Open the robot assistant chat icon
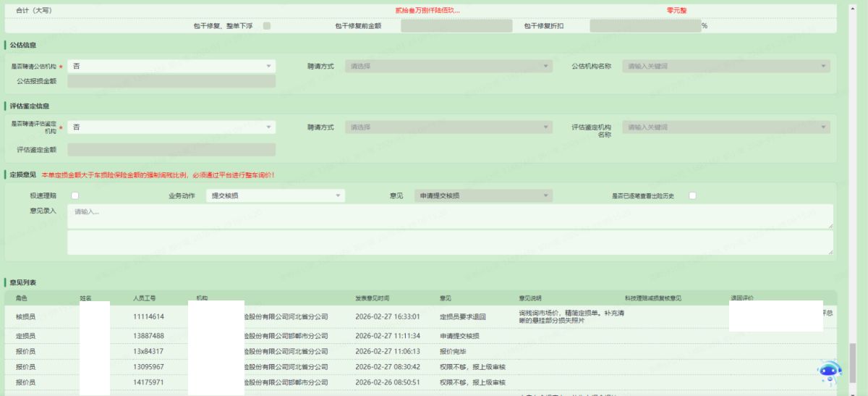Viewport: 868px width, 396px height. point(829,372)
